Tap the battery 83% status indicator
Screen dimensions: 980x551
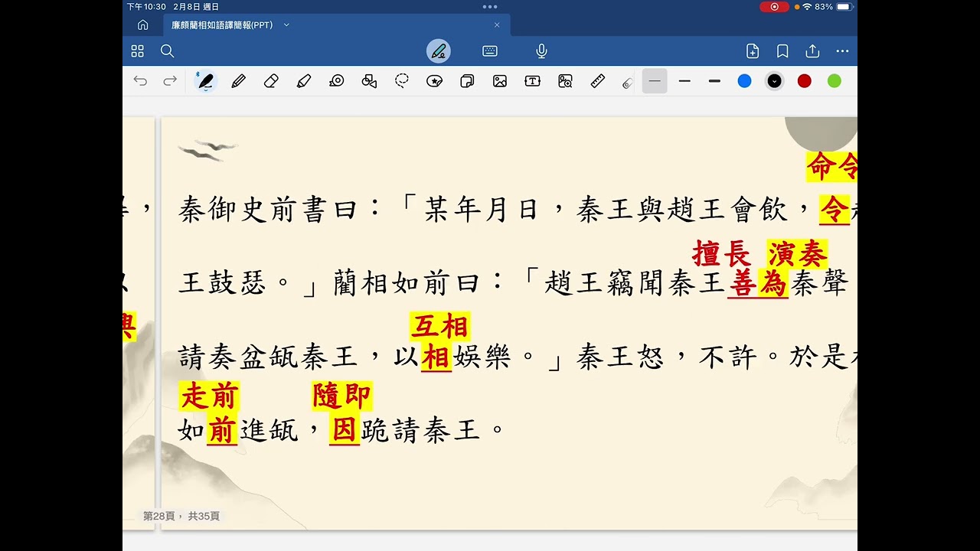(x=833, y=7)
